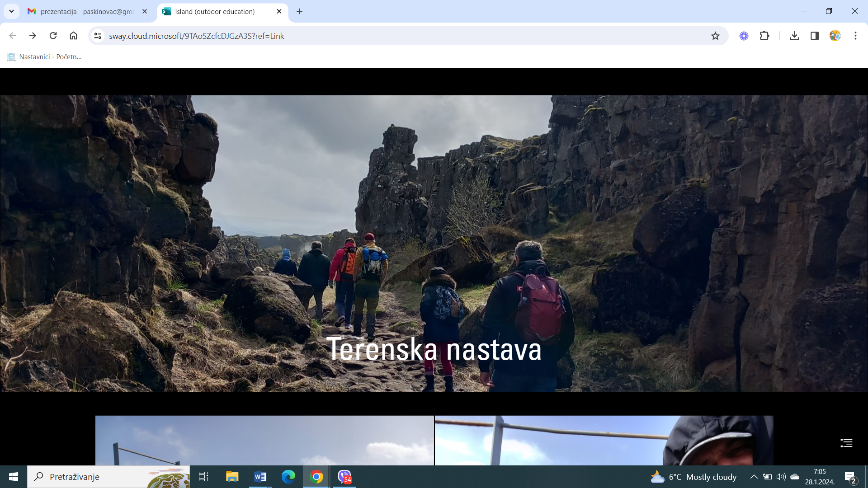Go back to previous page
The image size is (868, 488).
pyautogui.click(x=13, y=36)
